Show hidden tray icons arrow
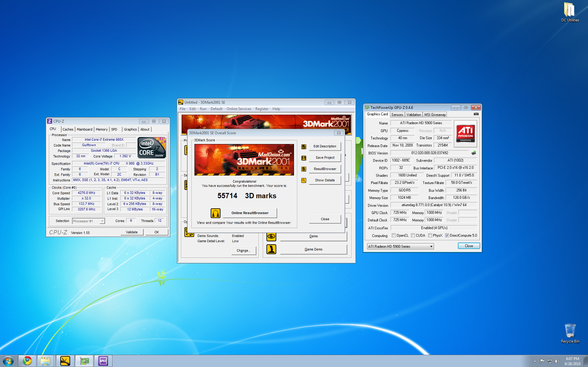Image resolution: width=588 pixels, height=367 pixels. pos(535,361)
